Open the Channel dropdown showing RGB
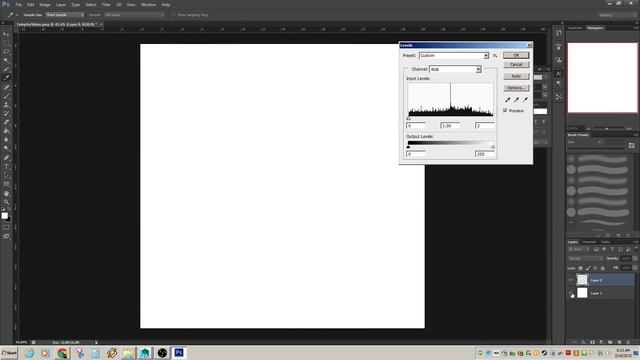The width and height of the screenshot is (640, 360). click(x=455, y=69)
